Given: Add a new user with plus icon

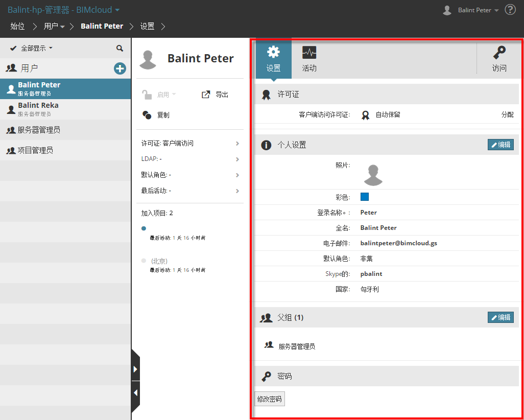Looking at the screenshot, I should coord(120,68).
